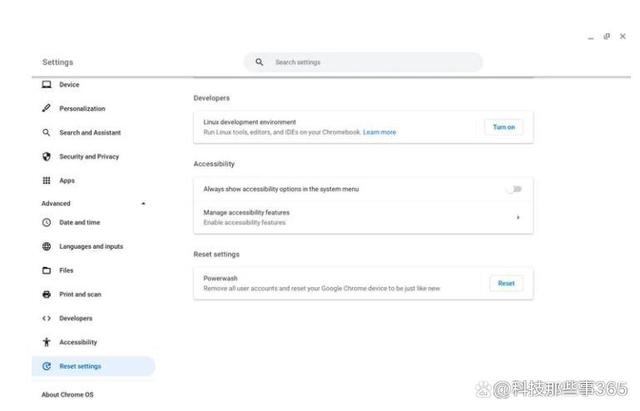Open Languages and inputs globe icon
The image size is (640, 411).
pos(47,246)
